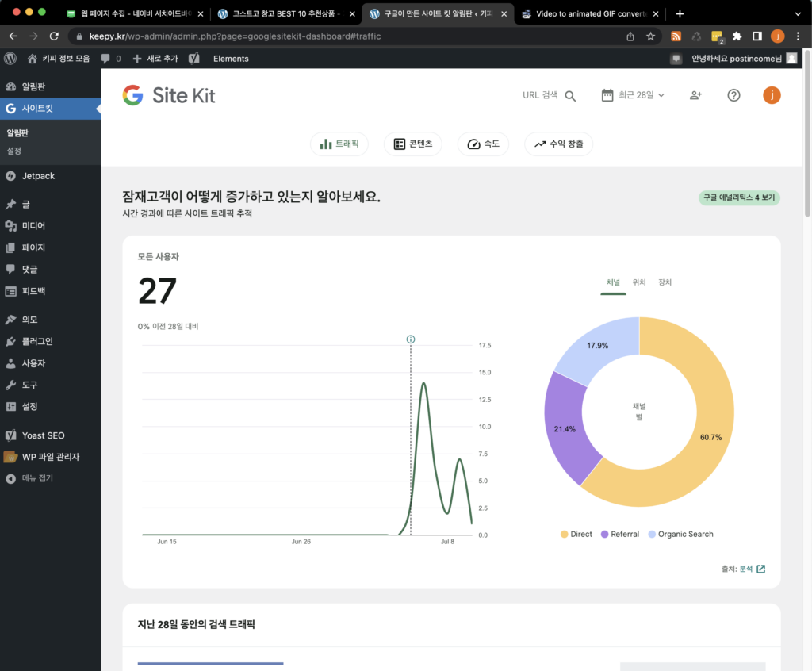Click 새로 추가 in the admin bar
812x671 pixels.
(155, 59)
